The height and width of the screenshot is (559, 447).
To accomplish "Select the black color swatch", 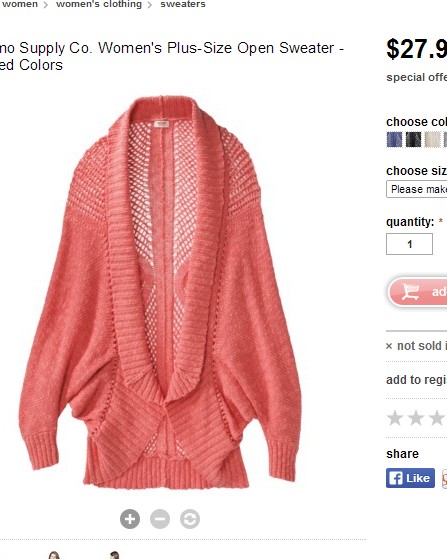I will pos(413,139).
